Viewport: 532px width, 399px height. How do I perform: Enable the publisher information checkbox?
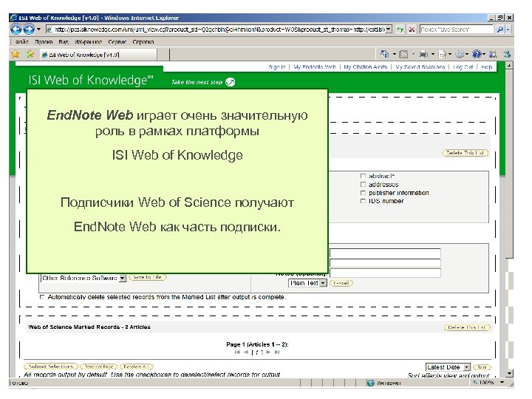363,193
